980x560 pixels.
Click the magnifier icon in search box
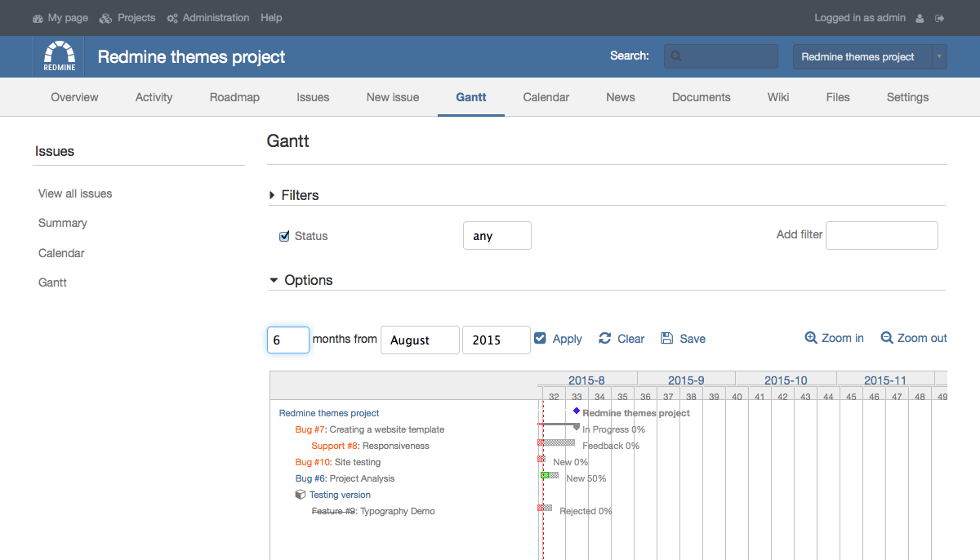676,56
